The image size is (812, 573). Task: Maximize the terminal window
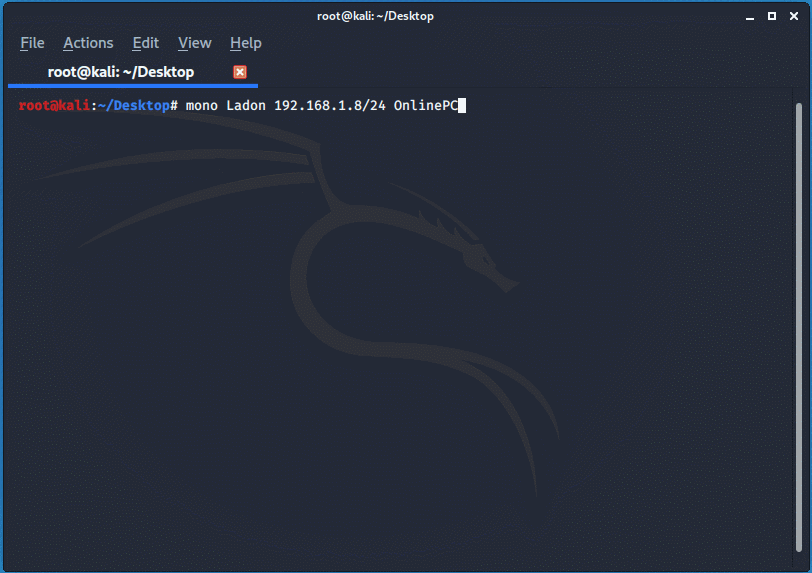[x=772, y=16]
